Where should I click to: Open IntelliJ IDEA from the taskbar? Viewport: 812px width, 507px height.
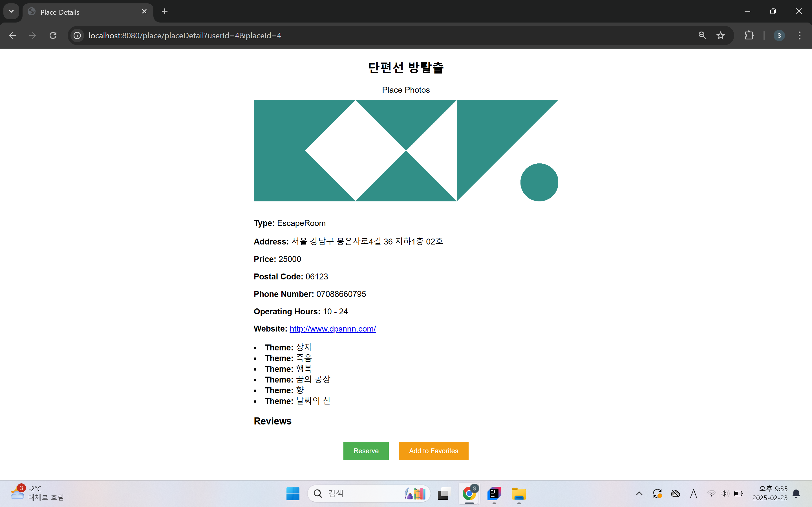point(494,493)
